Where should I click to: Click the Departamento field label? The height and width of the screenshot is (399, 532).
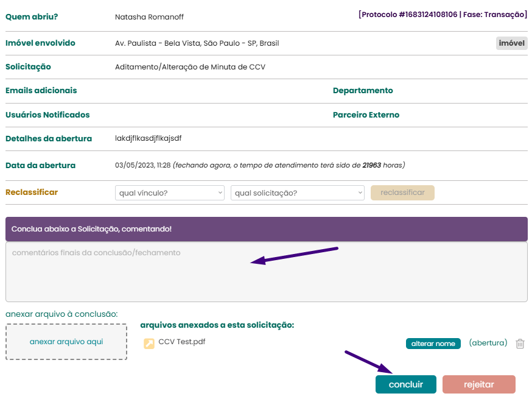pyautogui.click(x=363, y=91)
